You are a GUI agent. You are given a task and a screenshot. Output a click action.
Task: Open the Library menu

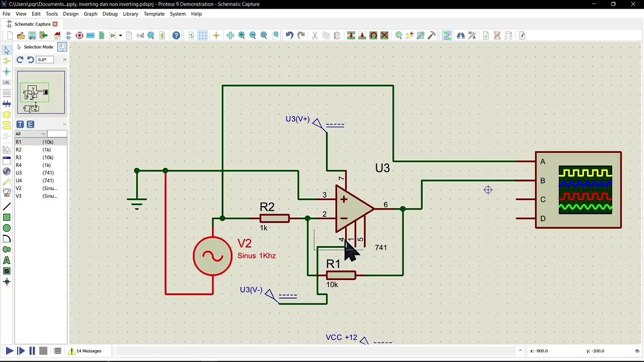pos(130,14)
